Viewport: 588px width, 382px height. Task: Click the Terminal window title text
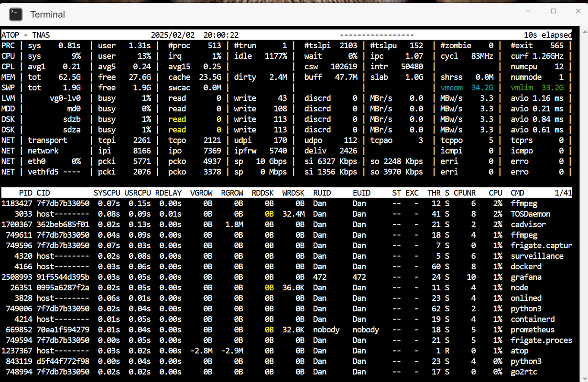48,14
